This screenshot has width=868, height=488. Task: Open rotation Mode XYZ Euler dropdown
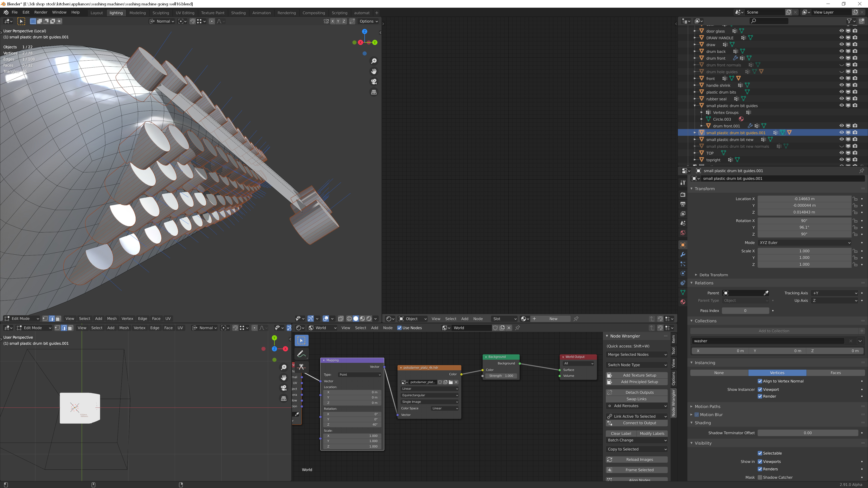click(805, 242)
